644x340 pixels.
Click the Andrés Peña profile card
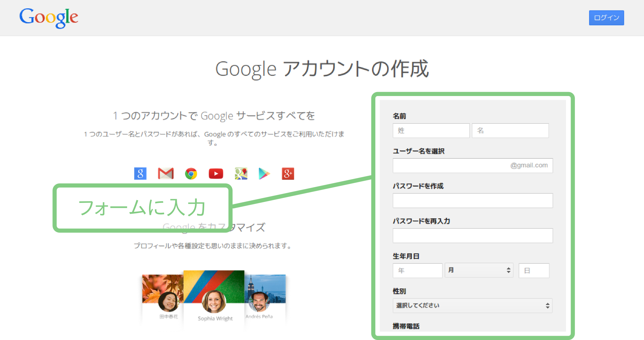[x=265, y=299]
